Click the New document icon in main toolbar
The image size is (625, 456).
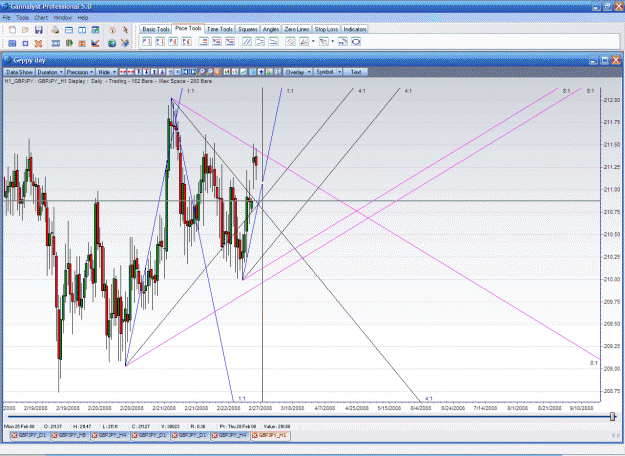(x=12, y=30)
